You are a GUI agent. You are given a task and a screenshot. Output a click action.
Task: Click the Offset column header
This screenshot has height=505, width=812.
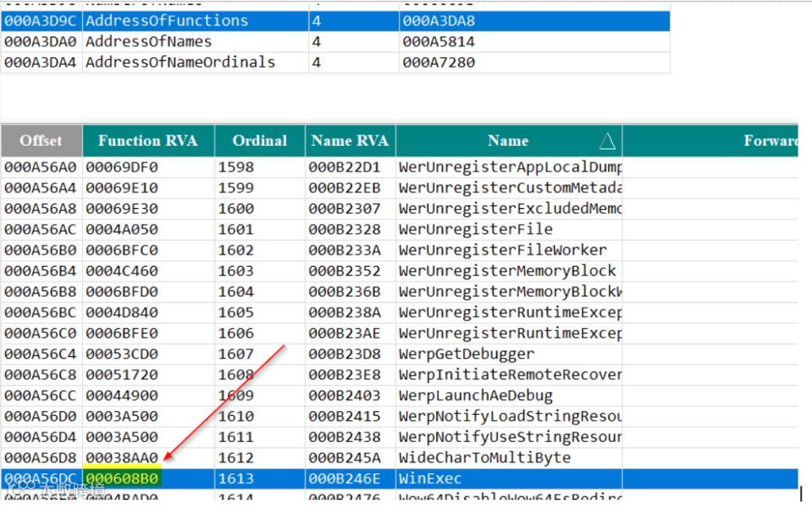(41, 141)
